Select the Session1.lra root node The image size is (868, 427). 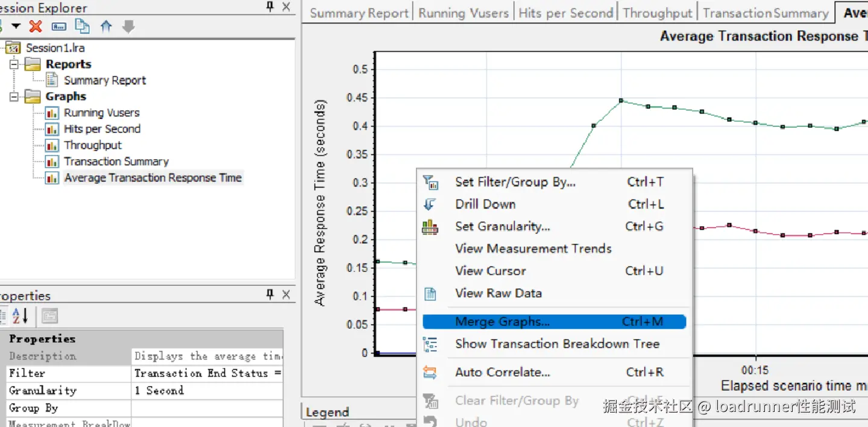55,48
